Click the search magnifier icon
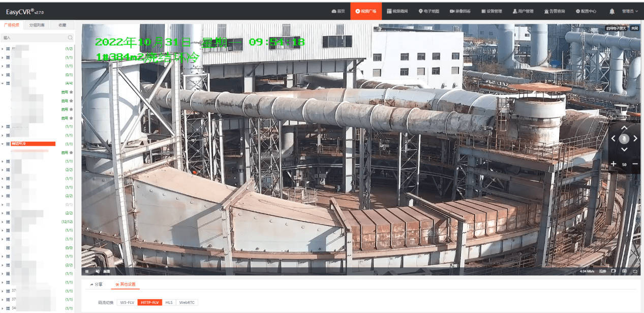The width and height of the screenshot is (644, 313). click(x=70, y=38)
